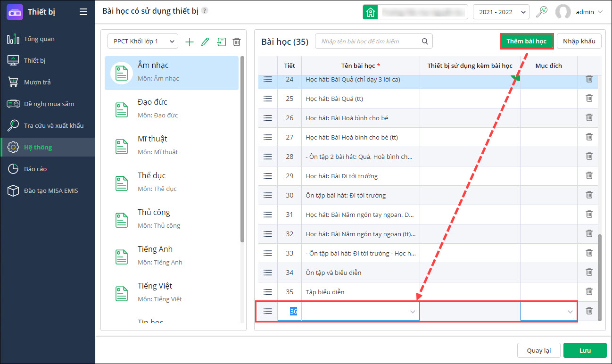
Task: Click the subject list vertical scrollbar
Action: click(x=242, y=149)
